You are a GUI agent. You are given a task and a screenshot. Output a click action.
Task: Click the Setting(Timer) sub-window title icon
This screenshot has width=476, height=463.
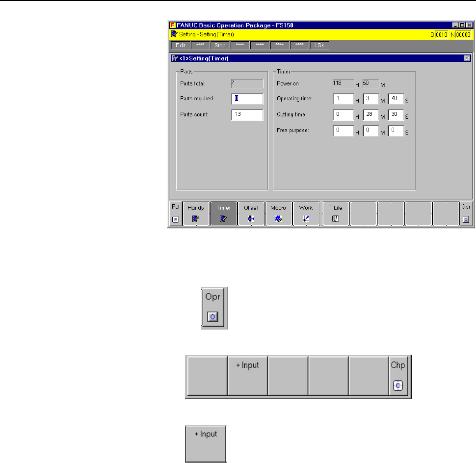point(175,58)
